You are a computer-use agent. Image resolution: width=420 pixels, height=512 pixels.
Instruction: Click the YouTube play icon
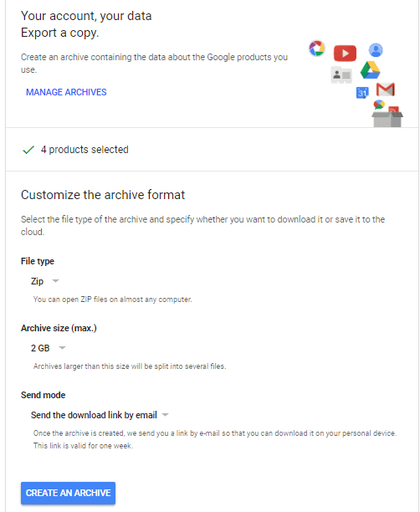coord(345,54)
